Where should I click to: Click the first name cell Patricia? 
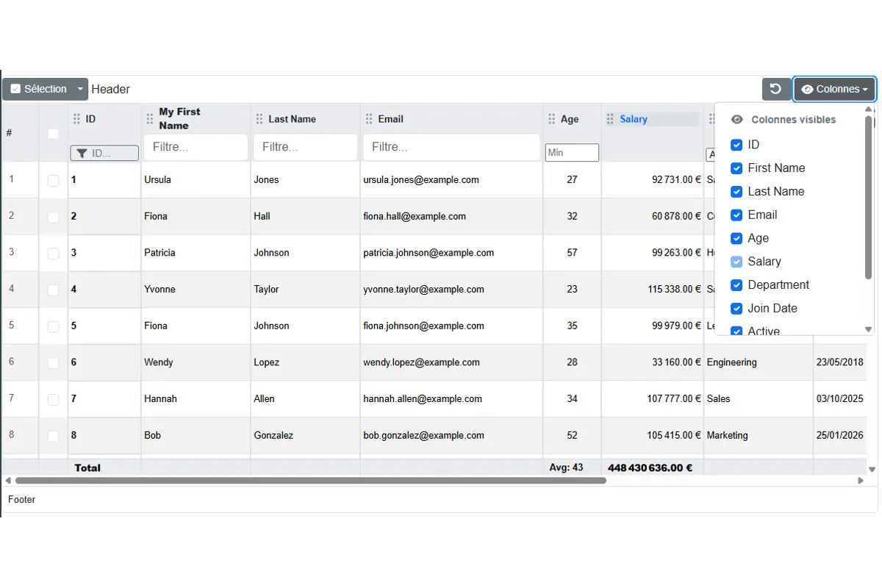[159, 253]
